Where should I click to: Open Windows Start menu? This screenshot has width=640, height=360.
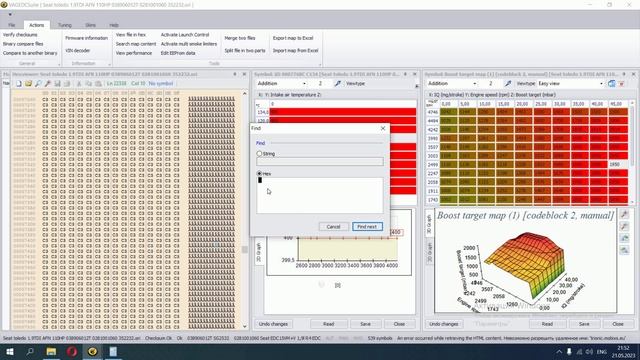[9, 351]
